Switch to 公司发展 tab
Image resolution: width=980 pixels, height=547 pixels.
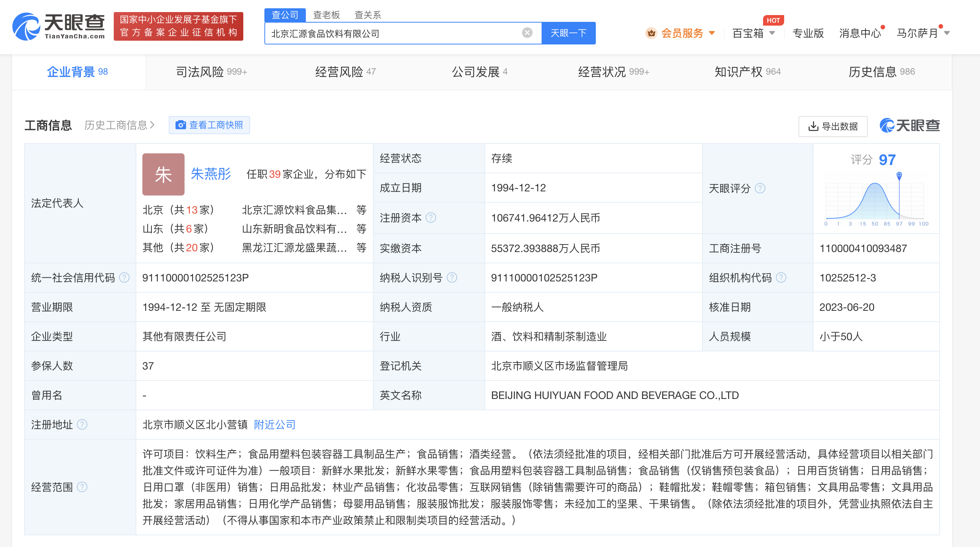[479, 72]
